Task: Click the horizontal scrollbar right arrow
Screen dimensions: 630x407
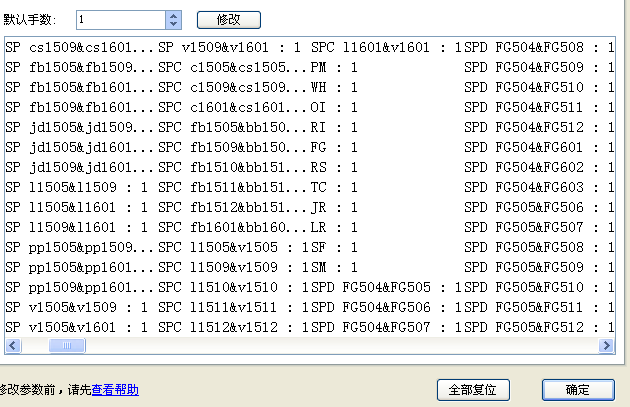Action: (606, 346)
